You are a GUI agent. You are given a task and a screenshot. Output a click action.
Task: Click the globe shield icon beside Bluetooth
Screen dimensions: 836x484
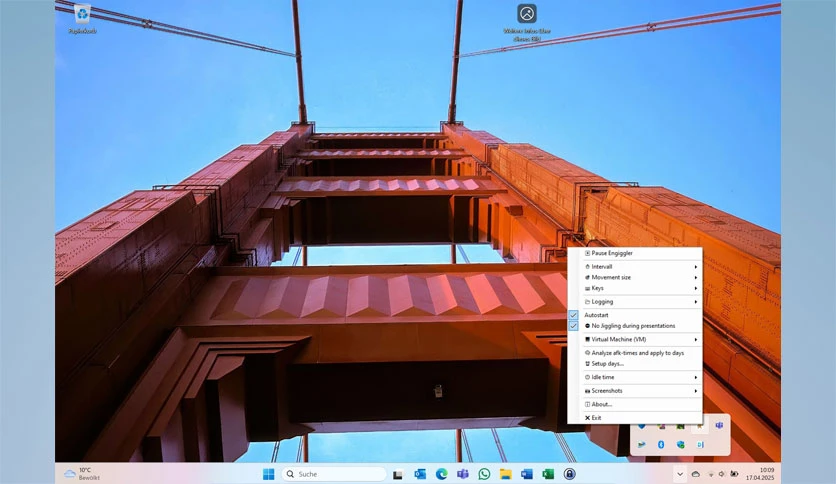pos(680,445)
